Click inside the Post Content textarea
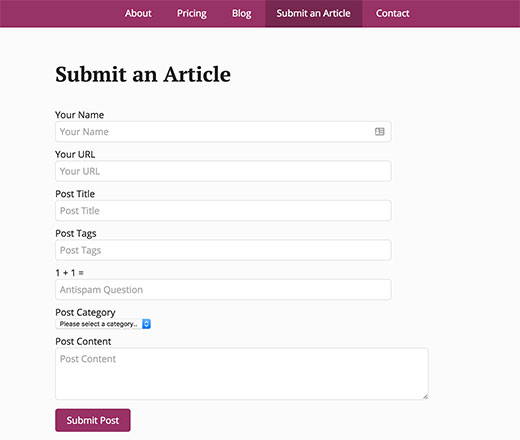Screen dimensions: 520x440 242,374
